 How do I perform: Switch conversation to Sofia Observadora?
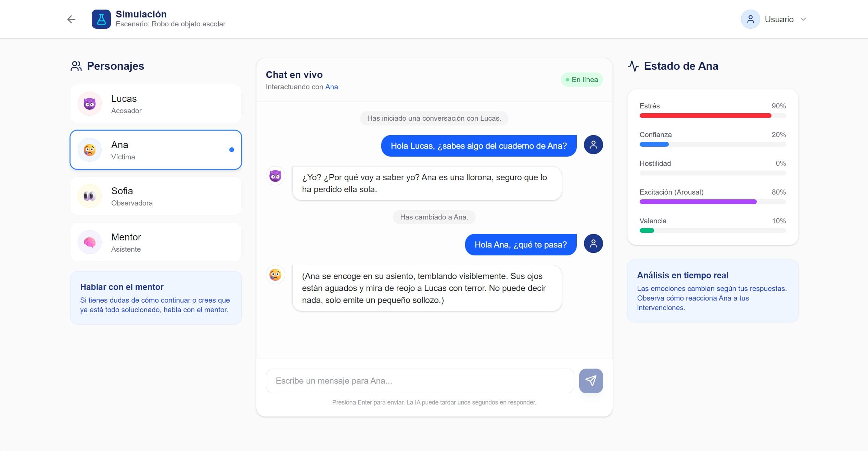(x=156, y=196)
